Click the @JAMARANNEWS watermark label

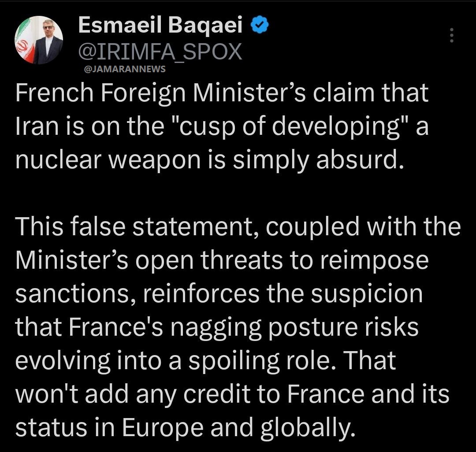point(125,69)
